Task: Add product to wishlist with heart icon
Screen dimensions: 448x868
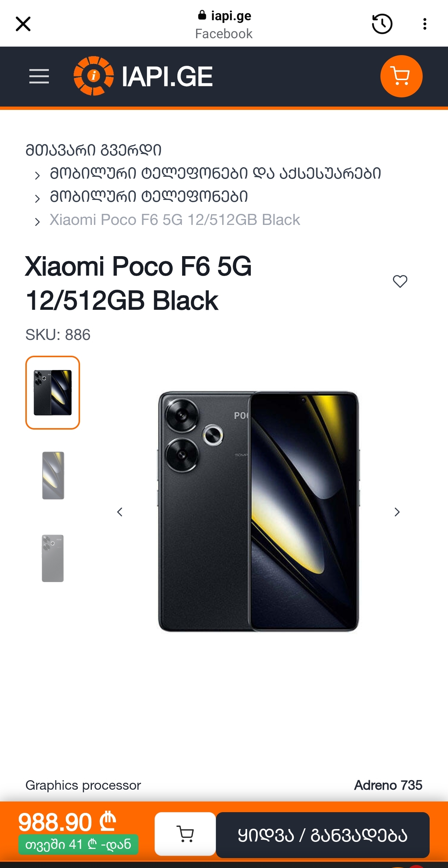Action: point(400,281)
